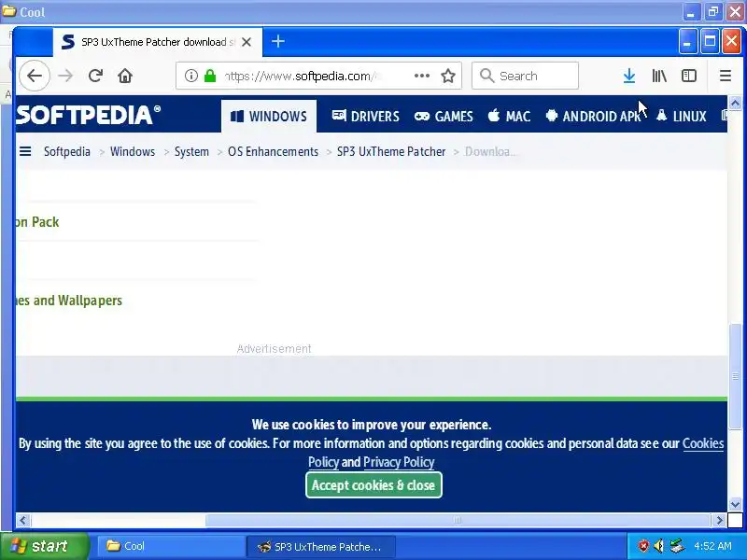The width and height of the screenshot is (747, 560).
Task: Close the SP3 UxTheme Patcher tab
Action: tap(247, 42)
